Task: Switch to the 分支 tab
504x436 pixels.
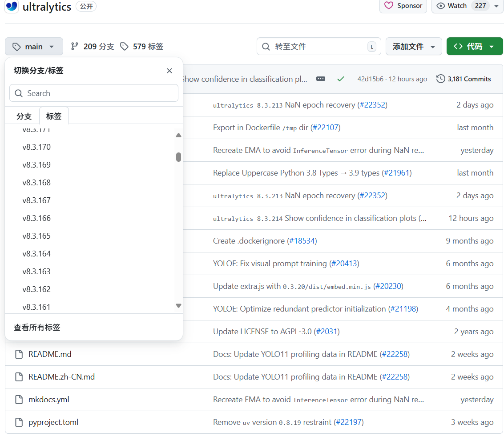Action: pos(24,116)
